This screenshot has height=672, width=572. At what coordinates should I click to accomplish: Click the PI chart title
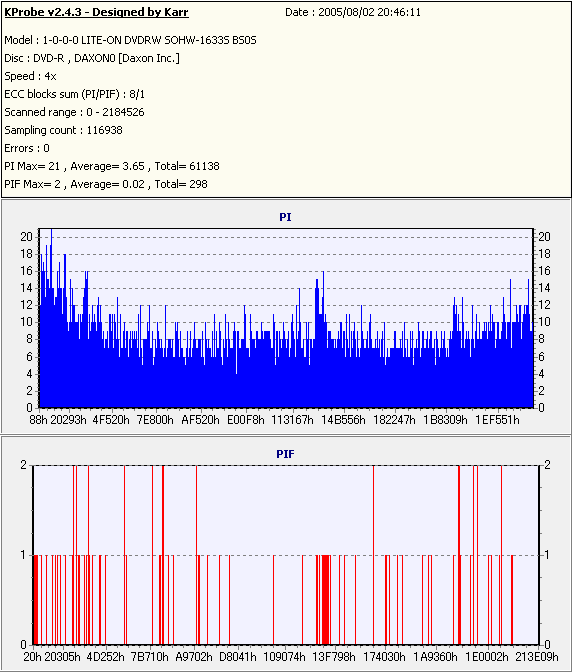point(285,217)
